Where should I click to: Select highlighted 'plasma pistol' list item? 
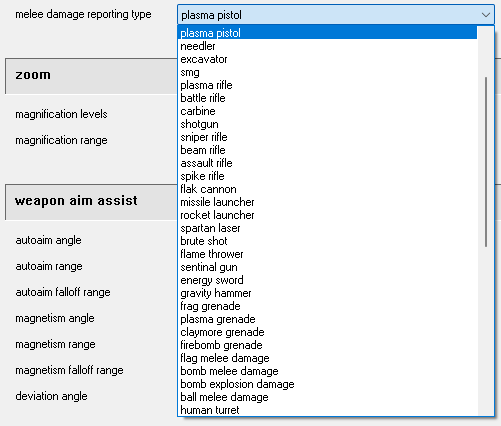328,33
